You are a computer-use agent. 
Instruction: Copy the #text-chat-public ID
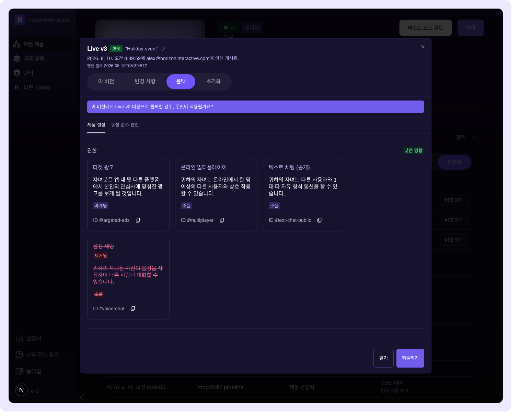coord(320,220)
